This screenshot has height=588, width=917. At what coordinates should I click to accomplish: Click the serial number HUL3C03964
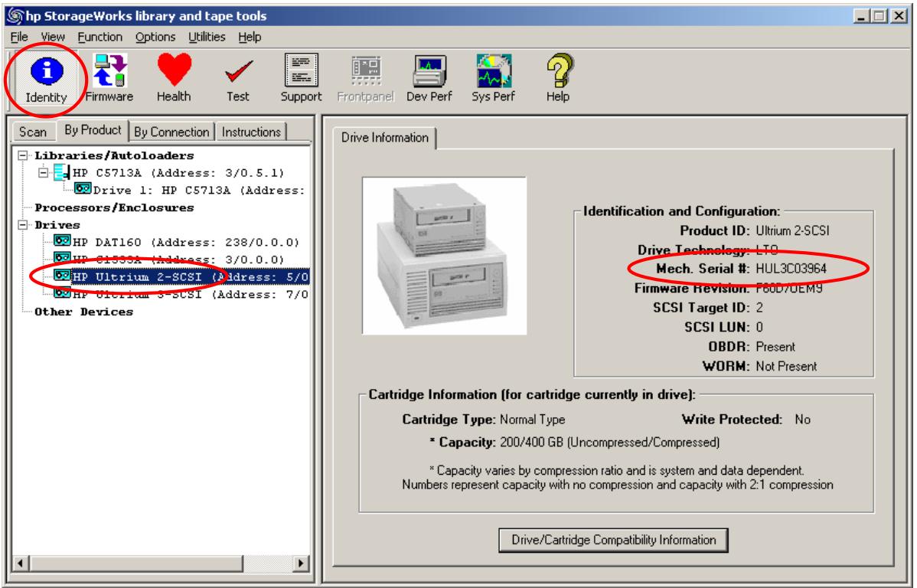(791, 269)
